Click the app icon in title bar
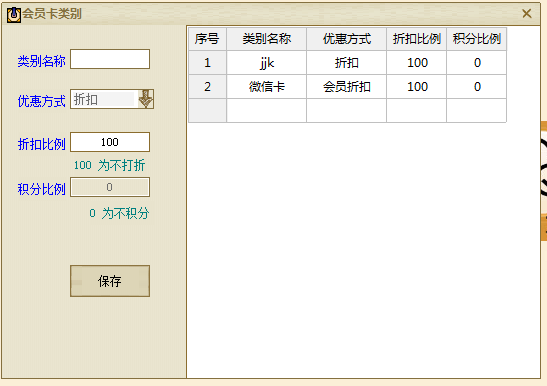 point(14,14)
